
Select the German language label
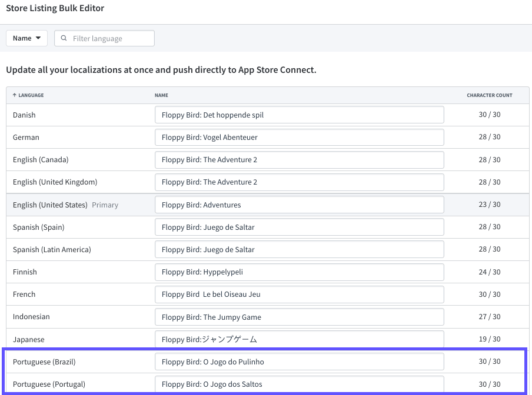coord(26,137)
